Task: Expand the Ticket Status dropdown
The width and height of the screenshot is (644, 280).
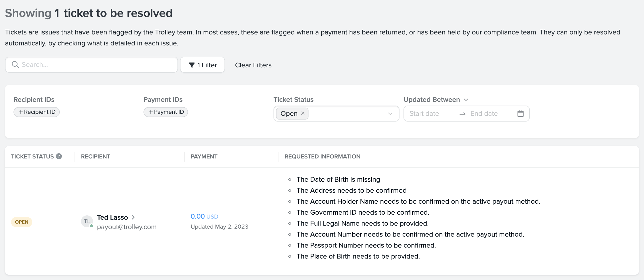Action: click(390, 114)
